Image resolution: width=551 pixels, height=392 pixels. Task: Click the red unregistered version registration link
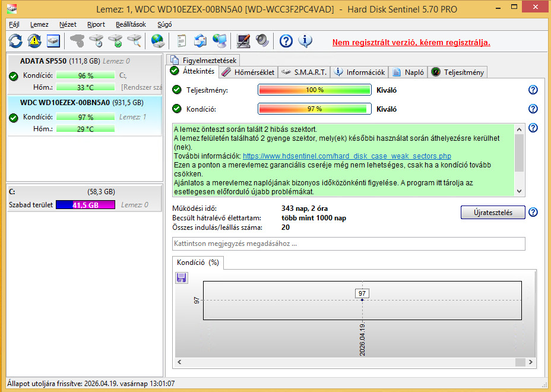click(x=411, y=43)
